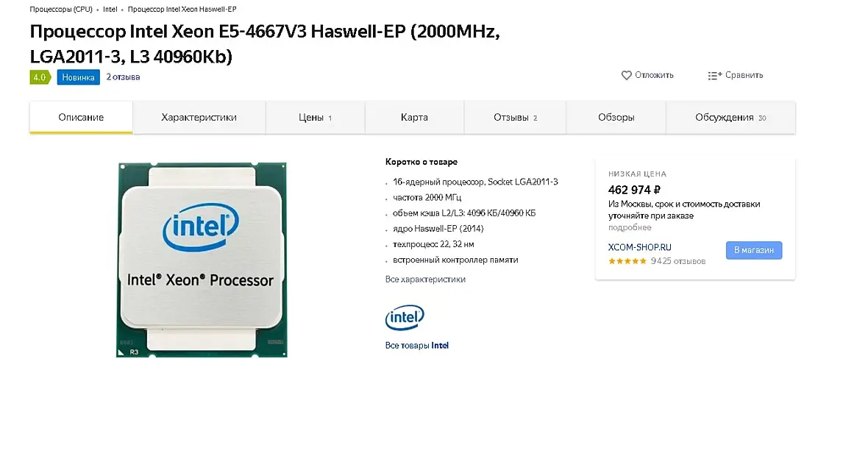Screen dimensions: 868x456
Task: Switch to the Характеристики tab
Action: [x=199, y=118]
